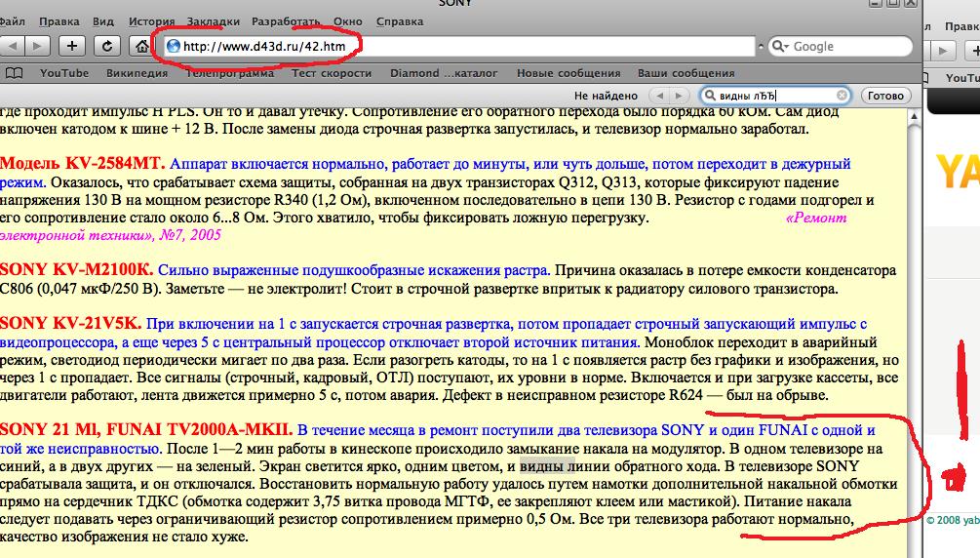Open the Телепрограмма bookmark
The width and height of the screenshot is (980, 558).
click(230, 73)
